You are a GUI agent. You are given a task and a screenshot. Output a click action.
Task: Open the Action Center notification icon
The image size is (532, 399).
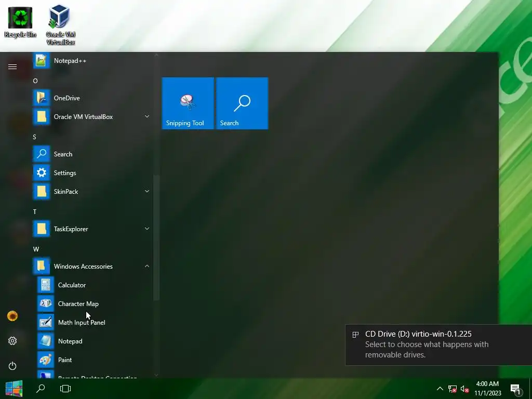(x=516, y=389)
